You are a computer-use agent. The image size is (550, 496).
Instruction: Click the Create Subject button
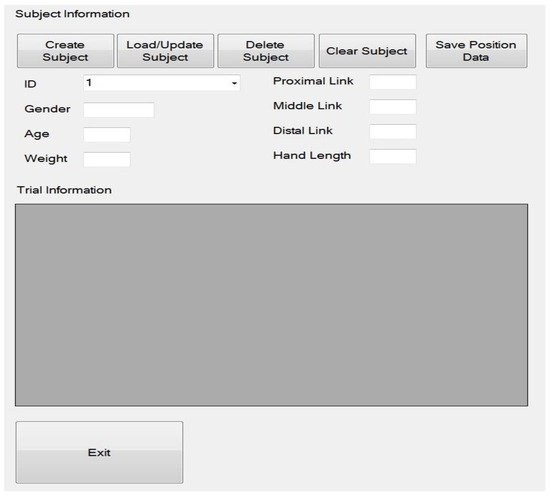point(66,51)
